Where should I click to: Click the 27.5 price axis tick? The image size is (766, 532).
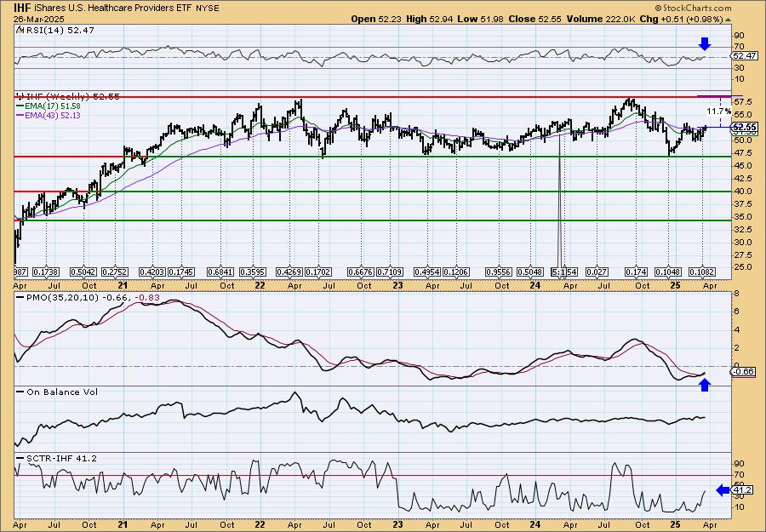pos(742,255)
